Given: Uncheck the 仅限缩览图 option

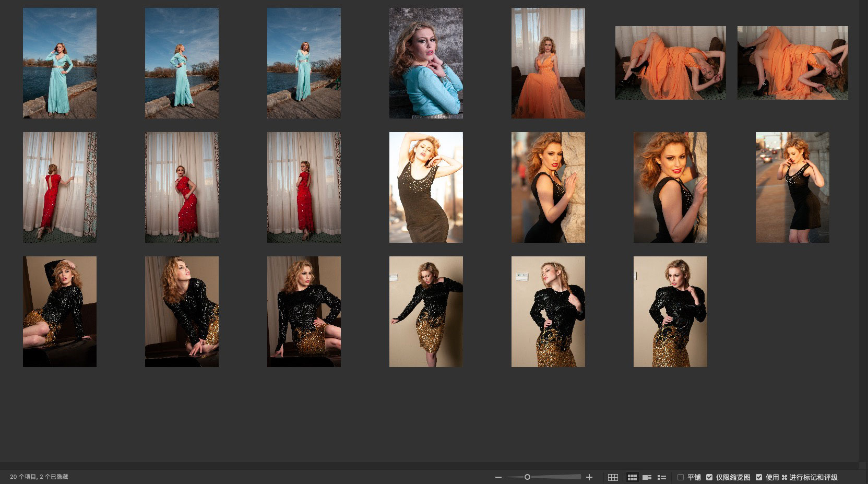Looking at the screenshot, I should tap(709, 477).
